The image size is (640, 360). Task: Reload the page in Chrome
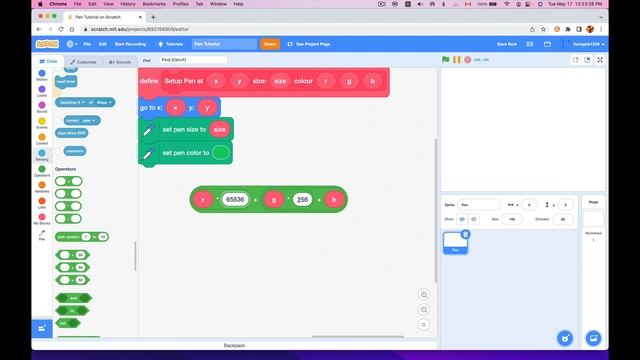pos(61,29)
